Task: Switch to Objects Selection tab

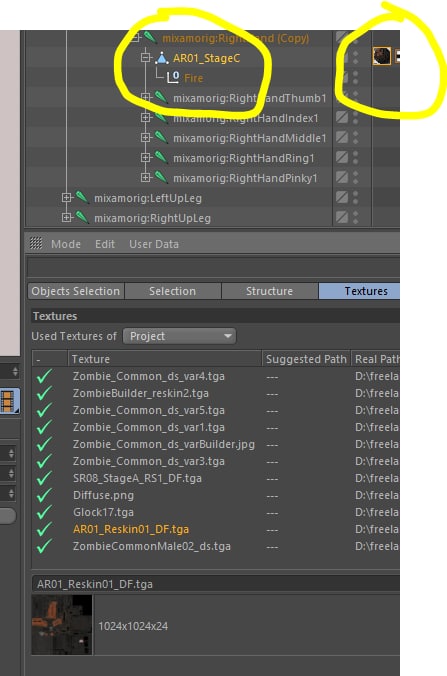Action: coord(76,291)
